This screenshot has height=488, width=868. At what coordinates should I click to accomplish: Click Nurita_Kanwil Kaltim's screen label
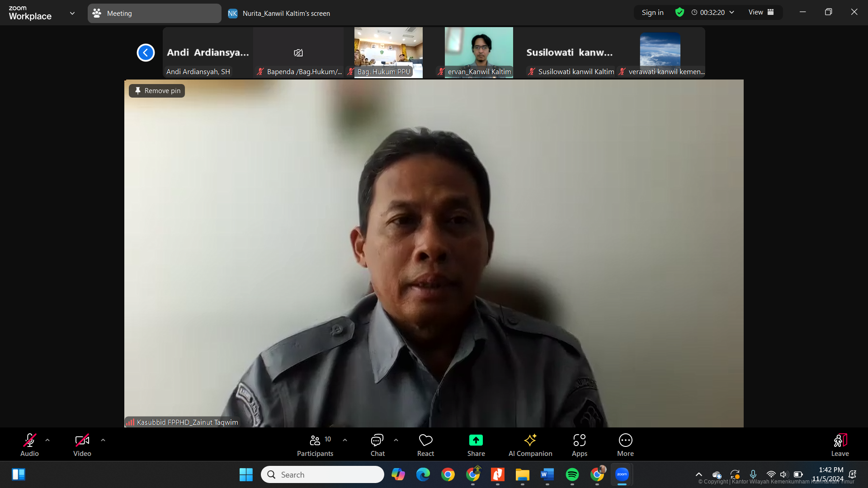(286, 14)
